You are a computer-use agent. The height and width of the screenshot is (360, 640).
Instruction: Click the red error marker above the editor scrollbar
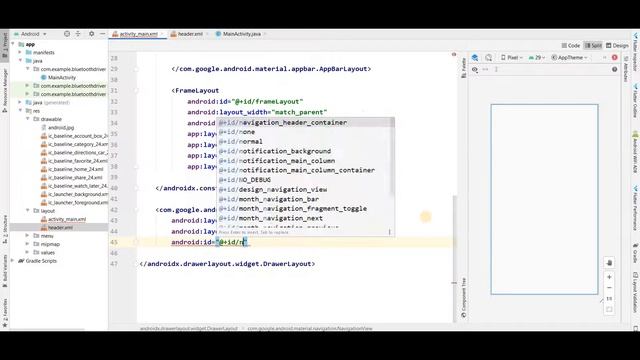[x=454, y=54]
